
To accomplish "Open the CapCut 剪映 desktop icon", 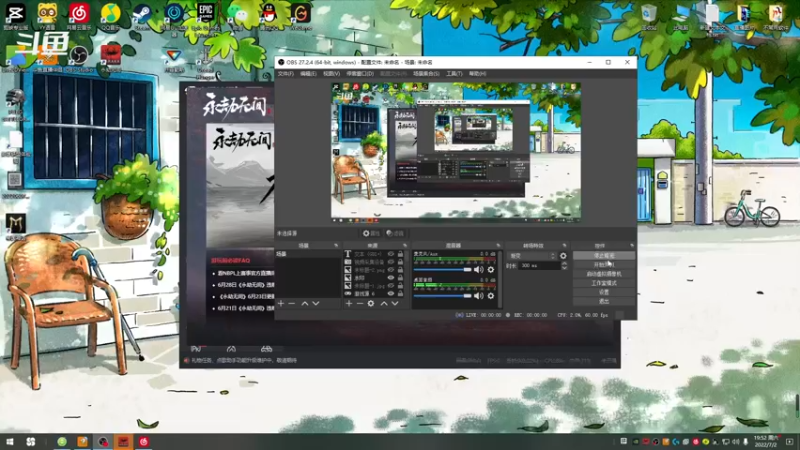I will [x=15, y=14].
